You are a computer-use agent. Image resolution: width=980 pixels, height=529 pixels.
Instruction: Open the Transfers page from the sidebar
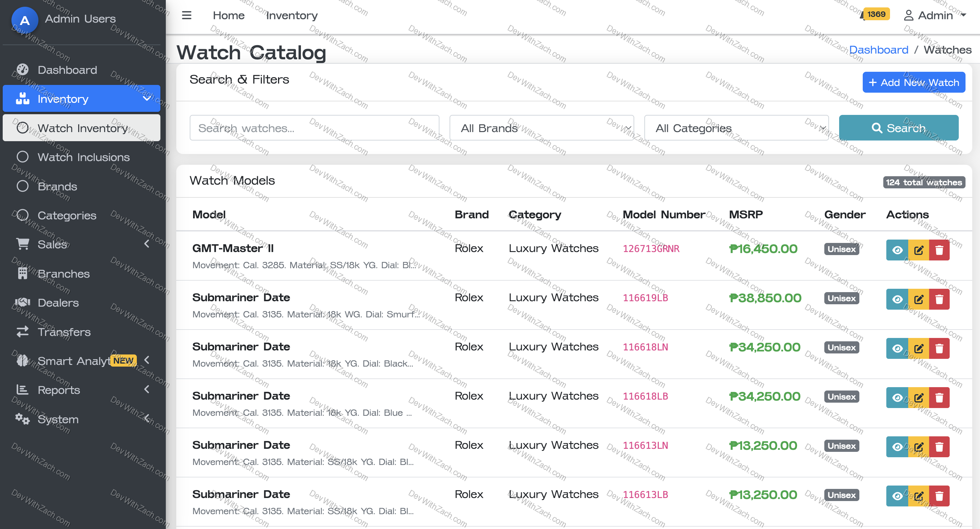[x=64, y=332]
